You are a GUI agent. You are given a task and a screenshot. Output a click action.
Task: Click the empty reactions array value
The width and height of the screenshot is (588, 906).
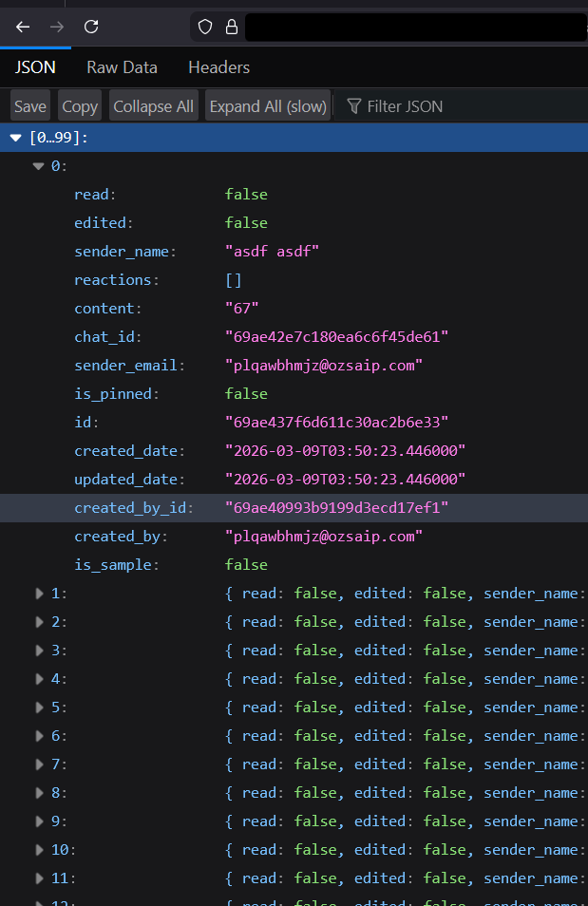point(233,280)
